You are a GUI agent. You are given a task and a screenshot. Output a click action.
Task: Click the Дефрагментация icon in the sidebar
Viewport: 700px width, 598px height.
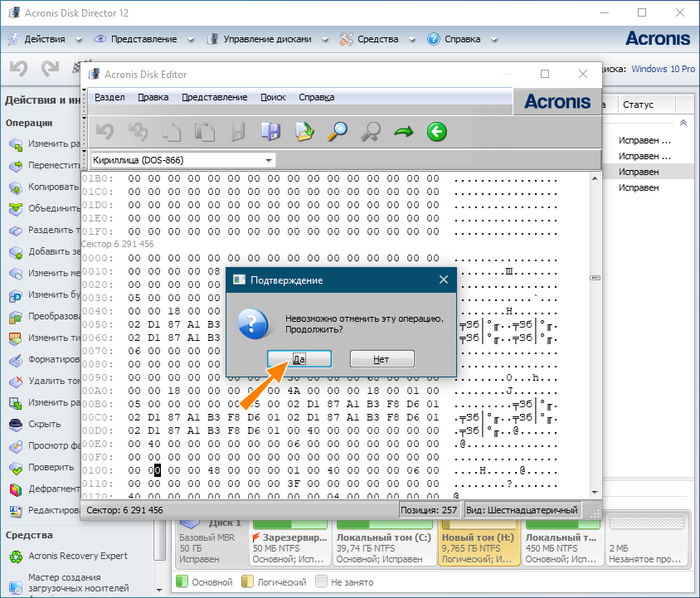16,489
